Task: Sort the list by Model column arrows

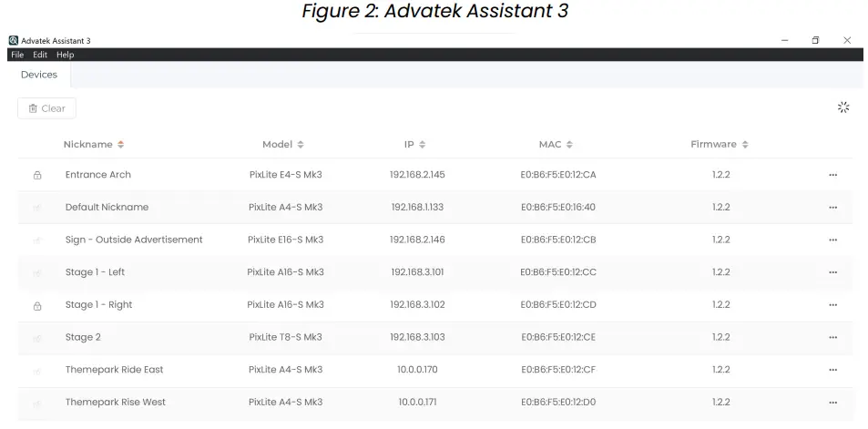Action: [301, 145]
